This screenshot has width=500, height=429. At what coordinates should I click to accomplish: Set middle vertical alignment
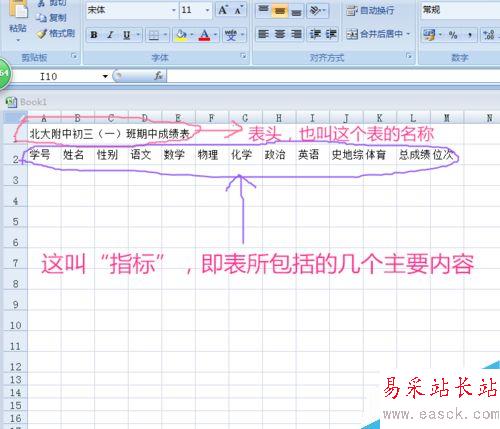[x=280, y=10]
